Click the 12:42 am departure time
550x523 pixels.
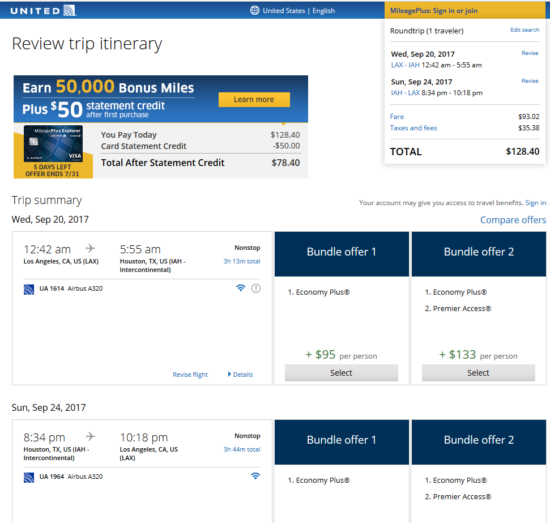click(x=47, y=249)
